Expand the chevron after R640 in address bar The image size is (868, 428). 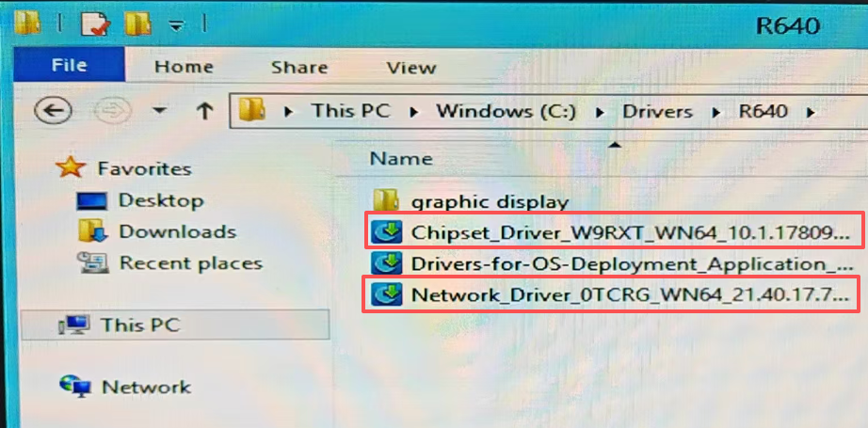tap(810, 111)
